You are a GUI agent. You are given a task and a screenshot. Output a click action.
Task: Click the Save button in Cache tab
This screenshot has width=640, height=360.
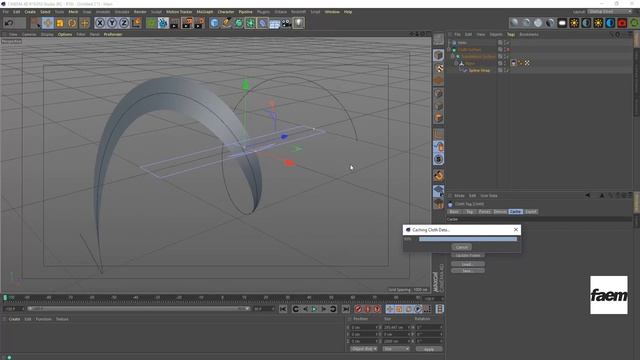click(x=468, y=271)
